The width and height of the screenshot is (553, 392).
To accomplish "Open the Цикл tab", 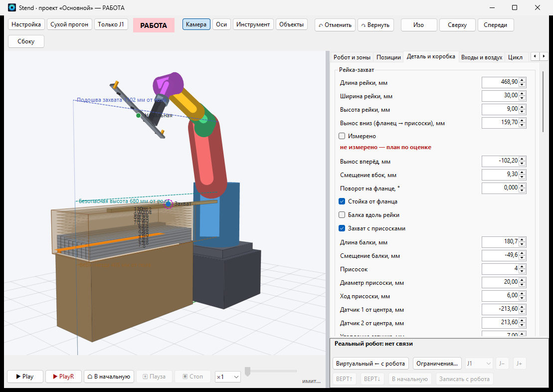I will [x=515, y=57].
